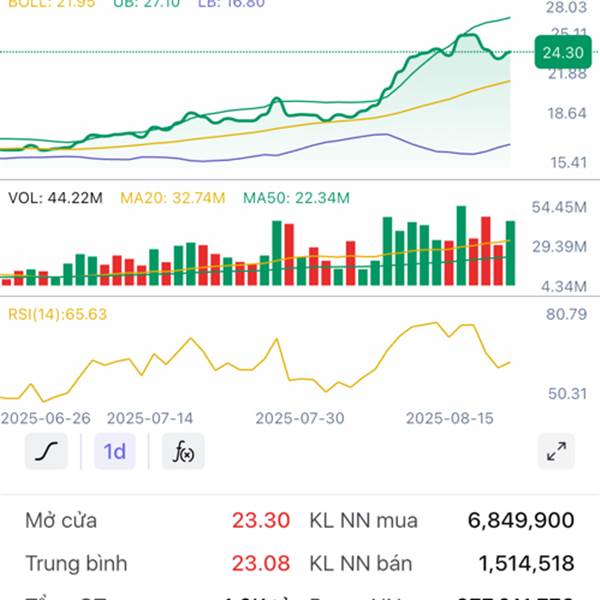This screenshot has height=600, width=600.
Task: Click the 2025-06-26 date label
Action: (x=46, y=418)
